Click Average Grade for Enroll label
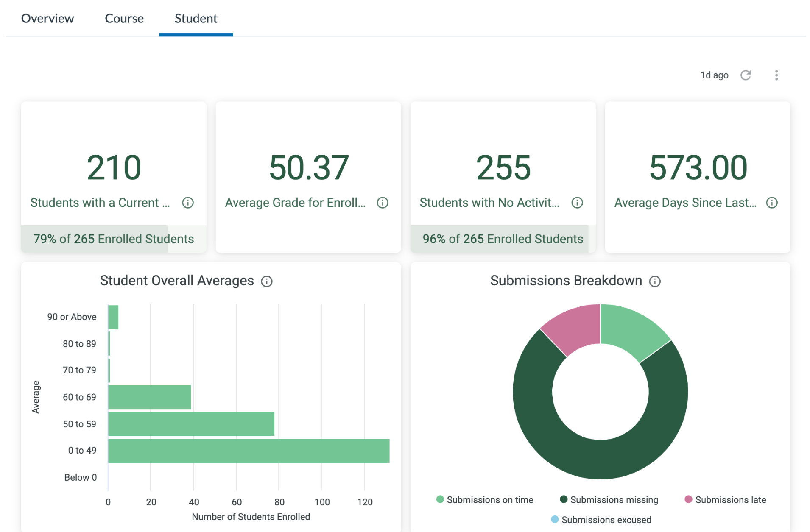Viewport: 810px width, 532px height. pyautogui.click(x=295, y=203)
